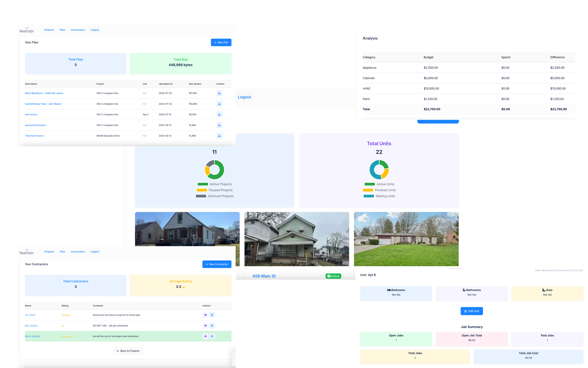Open Contractors in Files window nav
The image size is (588, 368).
click(x=78, y=30)
